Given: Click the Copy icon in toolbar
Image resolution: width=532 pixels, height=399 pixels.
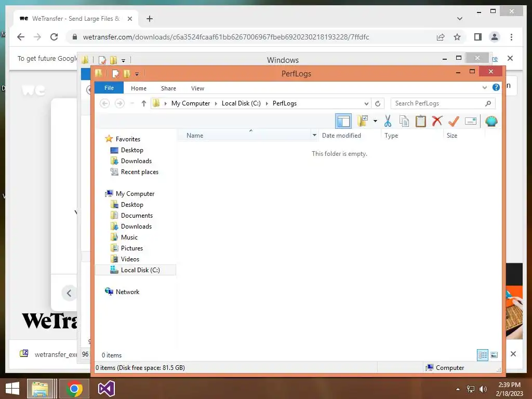Looking at the screenshot, I should pyautogui.click(x=404, y=121).
